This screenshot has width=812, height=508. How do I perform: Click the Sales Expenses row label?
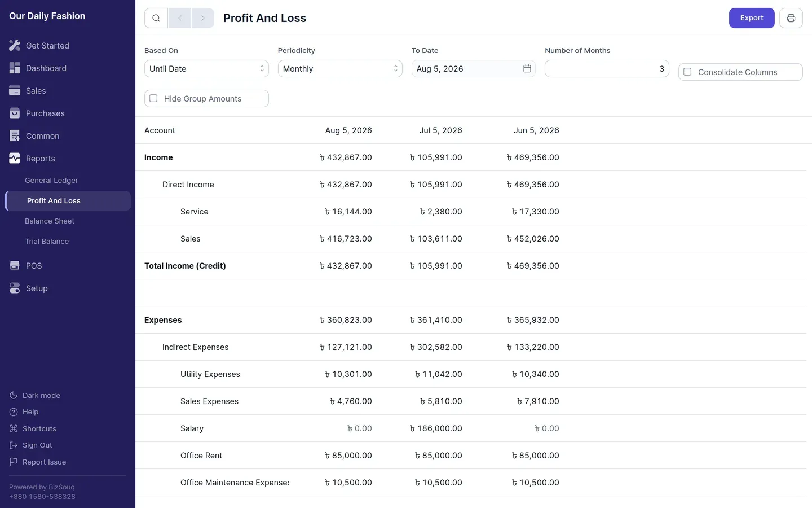click(x=209, y=401)
